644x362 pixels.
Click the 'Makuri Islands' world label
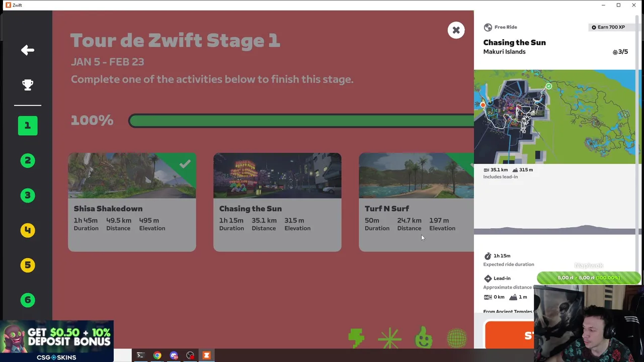[x=504, y=52]
